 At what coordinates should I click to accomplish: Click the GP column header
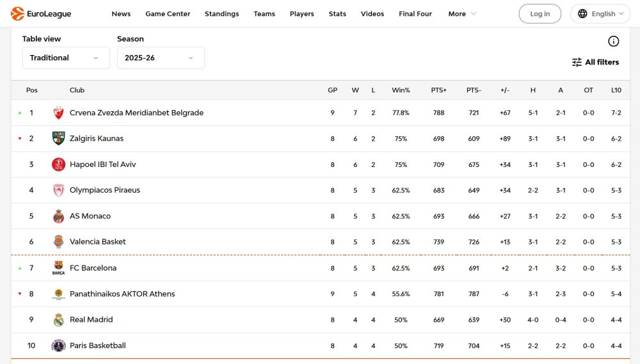tap(332, 90)
